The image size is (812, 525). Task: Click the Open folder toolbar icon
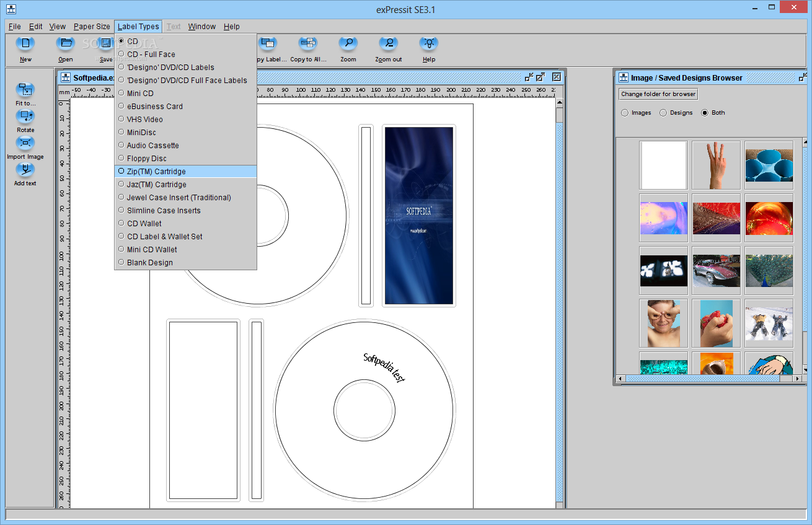tap(66, 43)
